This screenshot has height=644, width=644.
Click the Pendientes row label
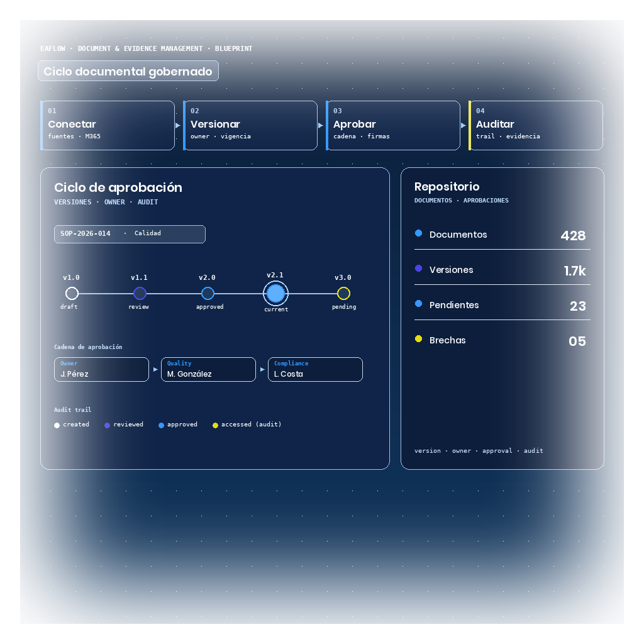(454, 305)
